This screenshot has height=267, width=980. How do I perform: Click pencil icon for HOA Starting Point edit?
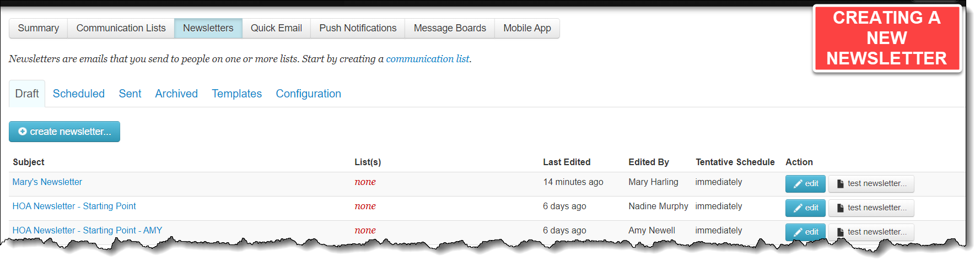(x=798, y=208)
